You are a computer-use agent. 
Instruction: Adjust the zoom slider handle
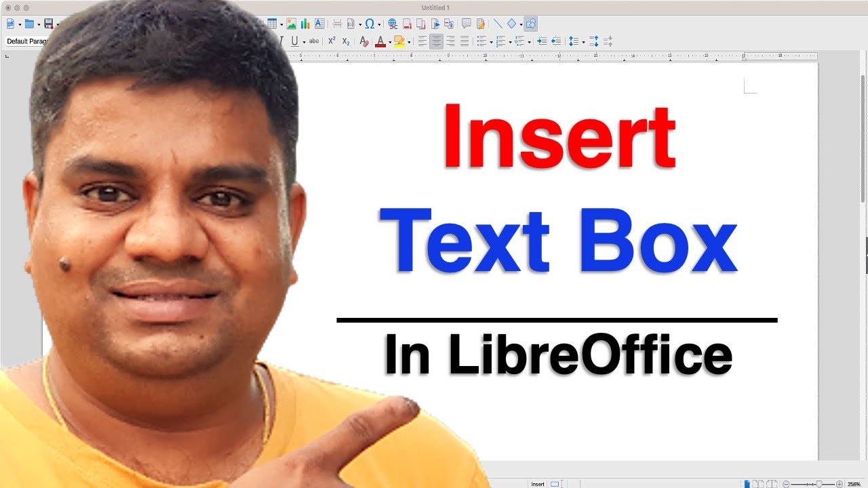pyautogui.click(x=818, y=484)
